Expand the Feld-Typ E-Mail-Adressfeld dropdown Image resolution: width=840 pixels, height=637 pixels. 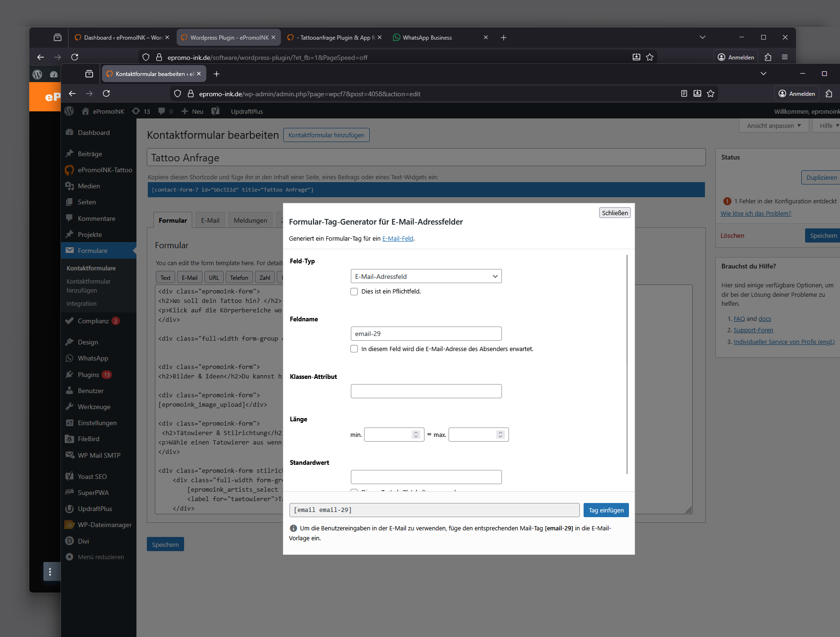pyautogui.click(x=426, y=276)
